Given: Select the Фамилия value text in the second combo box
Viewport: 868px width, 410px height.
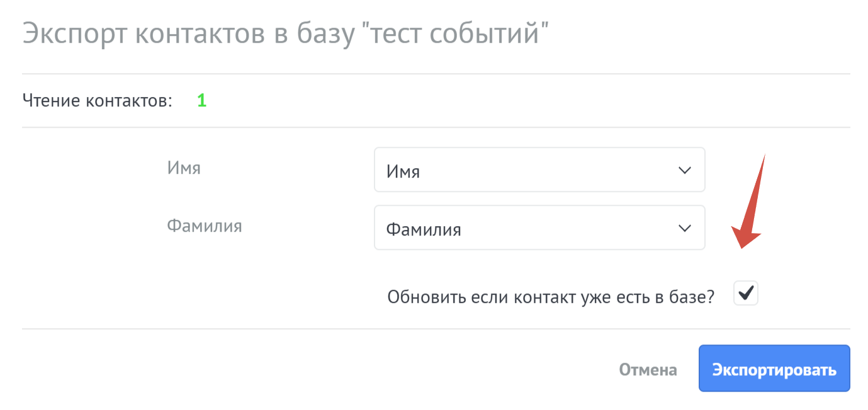Looking at the screenshot, I should (x=424, y=229).
